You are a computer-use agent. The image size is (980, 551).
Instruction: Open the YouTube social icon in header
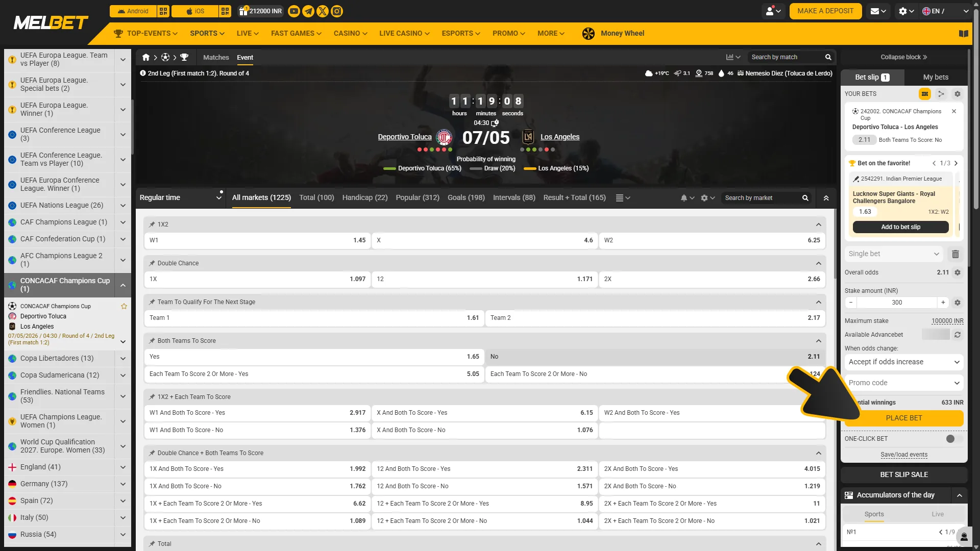tap(294, 11)
